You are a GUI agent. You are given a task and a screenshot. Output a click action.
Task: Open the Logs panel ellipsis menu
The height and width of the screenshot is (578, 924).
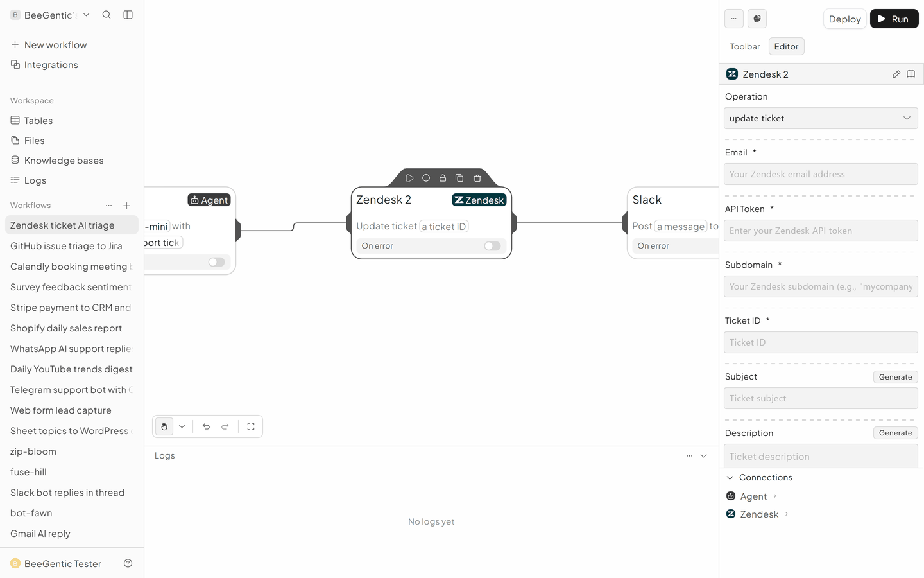tap(689, 456)
